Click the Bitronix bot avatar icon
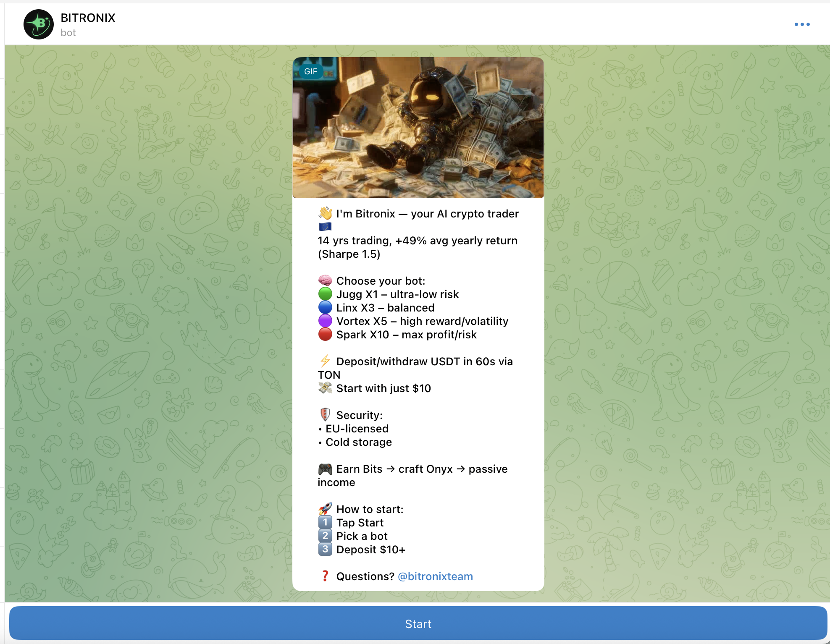Image resolution: width=830 pixels, height=644 pixels. point(39,24)
